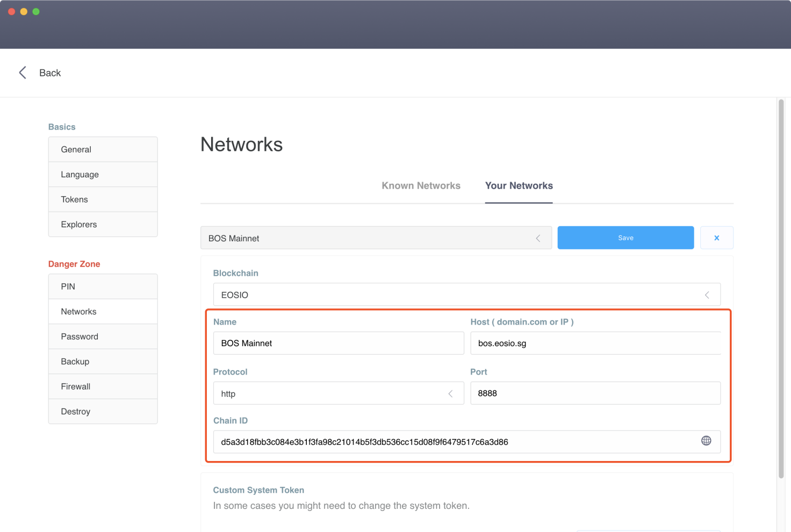Click the Chain ID input field
Screen dimensions: 791x532
click(466, 442)
